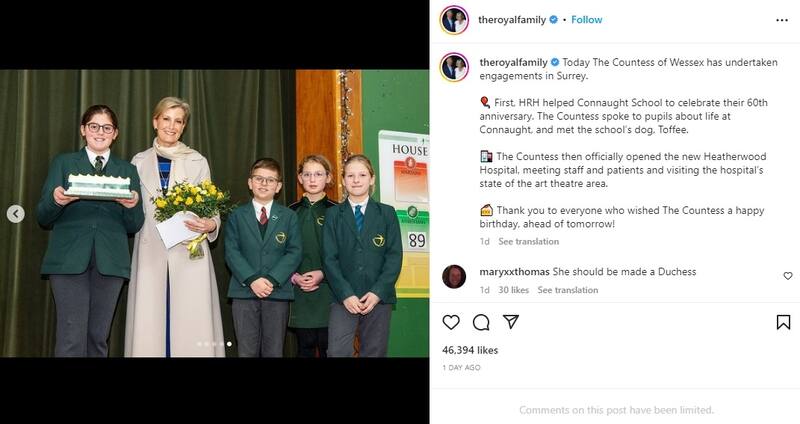This screenshot has height=424, width=800.
Task: Open theroyalfamily username in header
Action: click(x=512, y=19)
